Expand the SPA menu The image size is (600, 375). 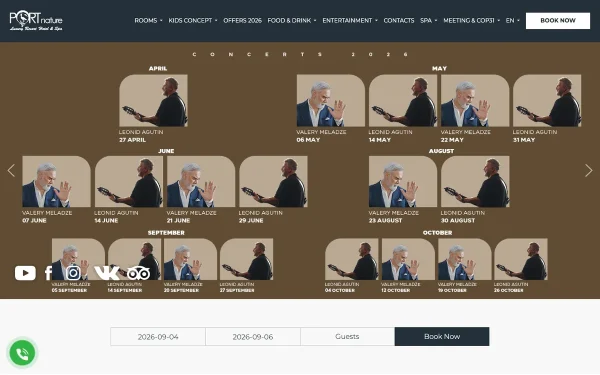click(429, 20)
